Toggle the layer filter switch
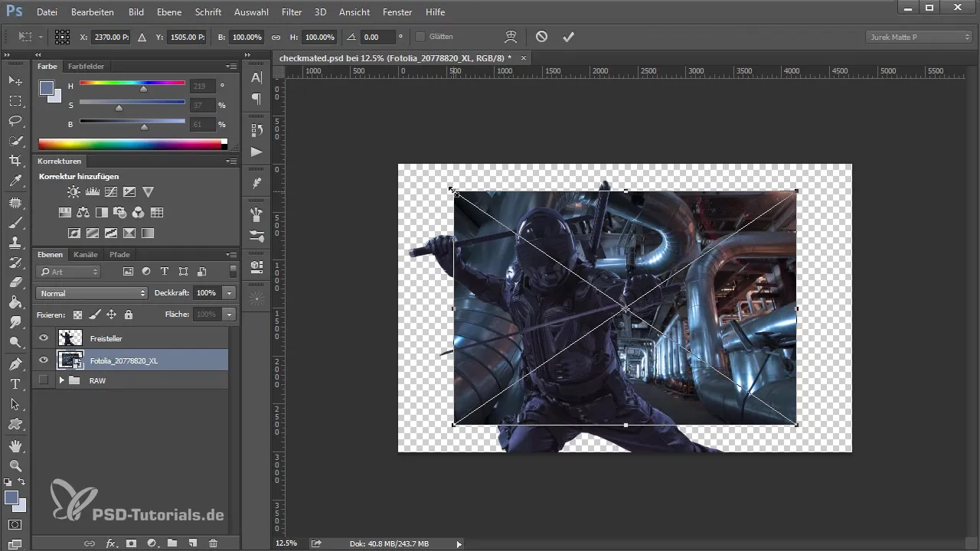This screenshot has height=551, width=980. (233, 271)
